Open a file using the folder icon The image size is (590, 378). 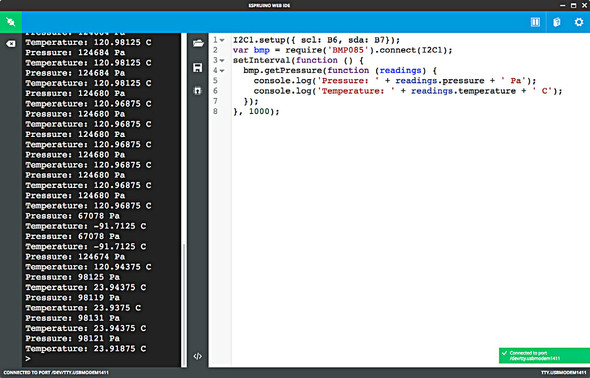[198, 44]
